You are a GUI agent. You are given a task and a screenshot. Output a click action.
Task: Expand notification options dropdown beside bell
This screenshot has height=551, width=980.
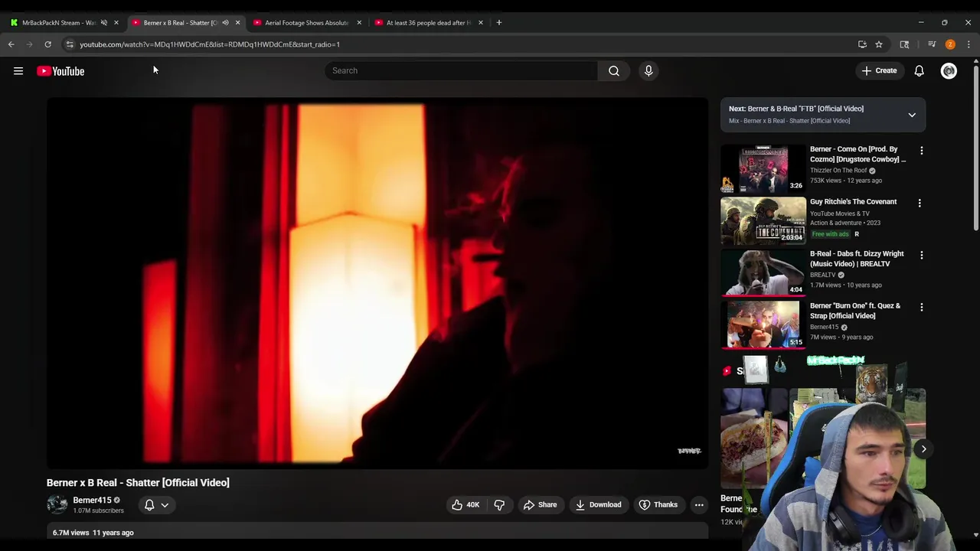coord(165,505)
